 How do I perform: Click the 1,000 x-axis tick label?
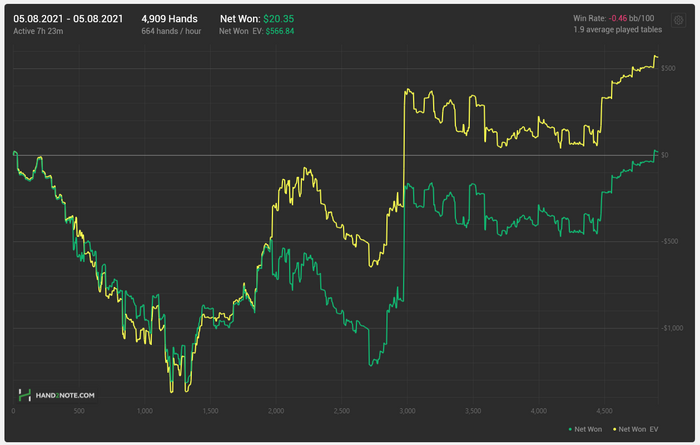[x=145, y=411]
